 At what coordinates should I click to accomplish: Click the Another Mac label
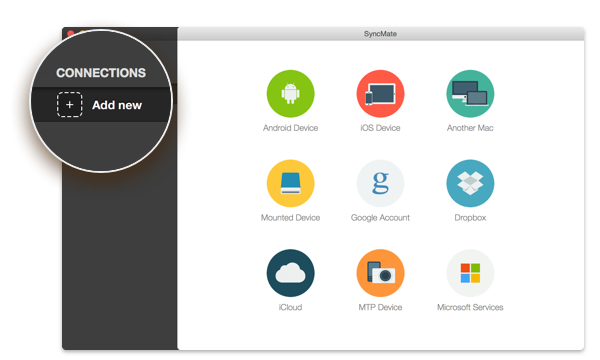coord(470,128)
